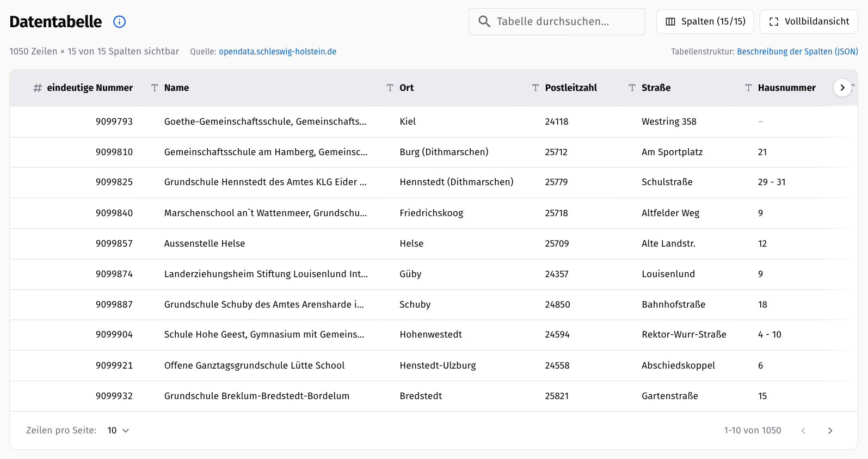Click the Ort cell Henstedt-Ulzburg

point(438,365)
